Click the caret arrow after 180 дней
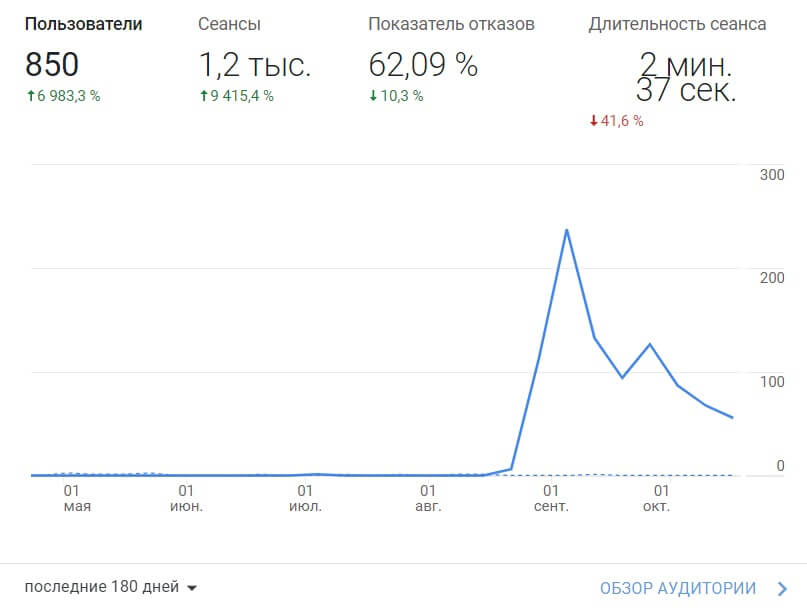The width and height of the screenshot is (807, 612). click(x=192, y=588)
